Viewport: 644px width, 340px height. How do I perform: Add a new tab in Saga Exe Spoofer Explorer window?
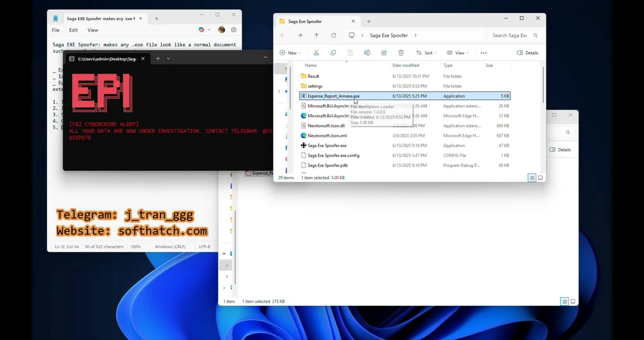click(369, 21)
